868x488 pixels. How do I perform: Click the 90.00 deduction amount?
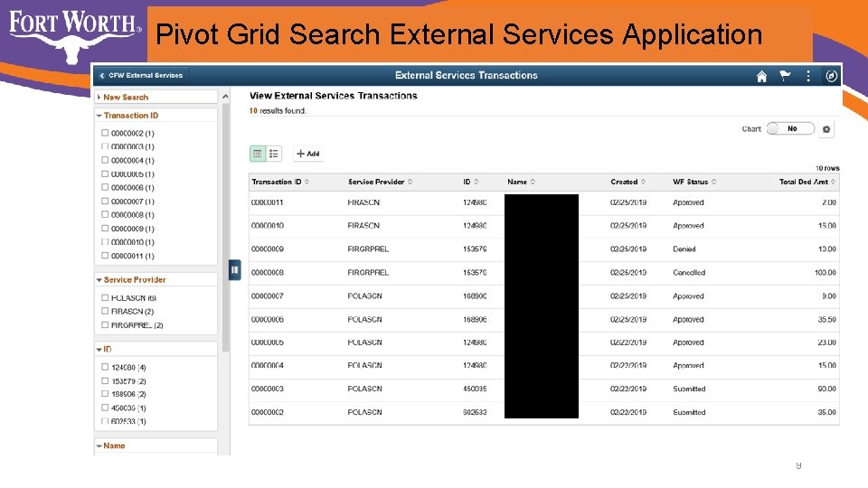coord(826,389)
